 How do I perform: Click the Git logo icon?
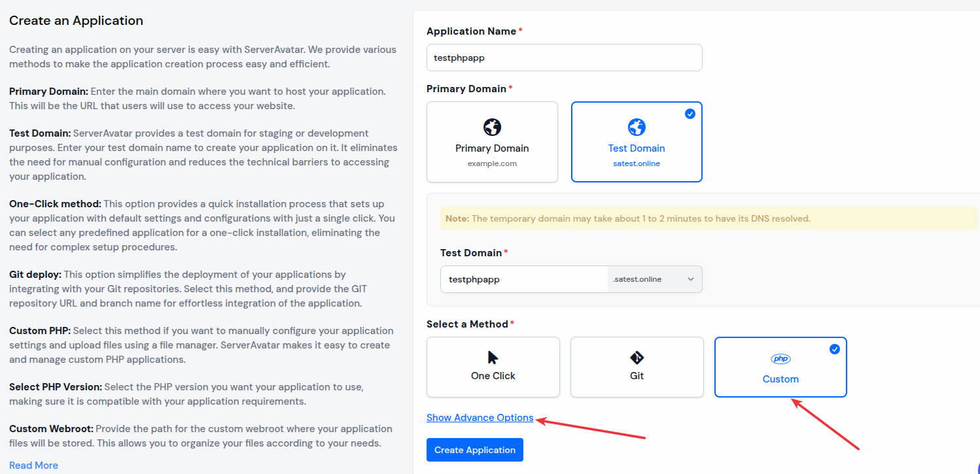pyautogui.click(x=637, y=358)
